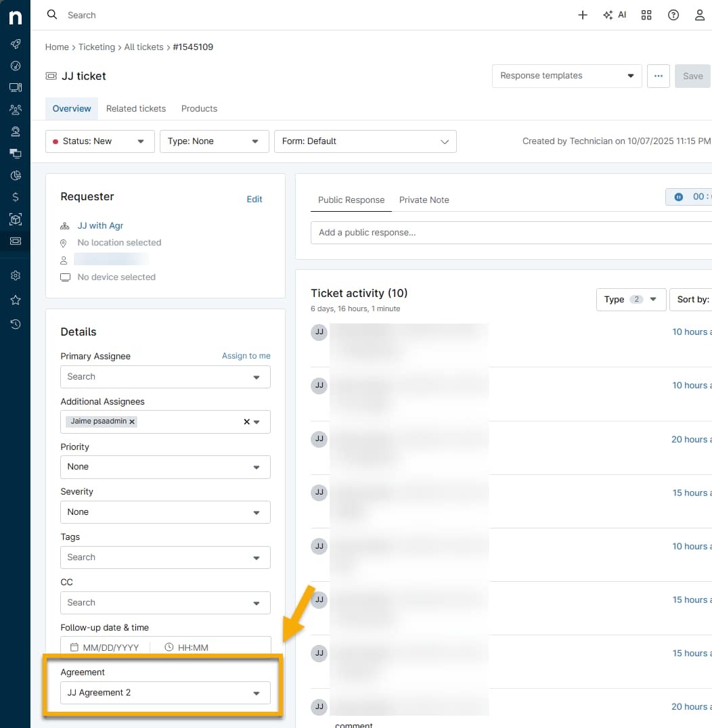Click the plus icon in top bar
Screen dimensions: 712x728
click(582, 15)
